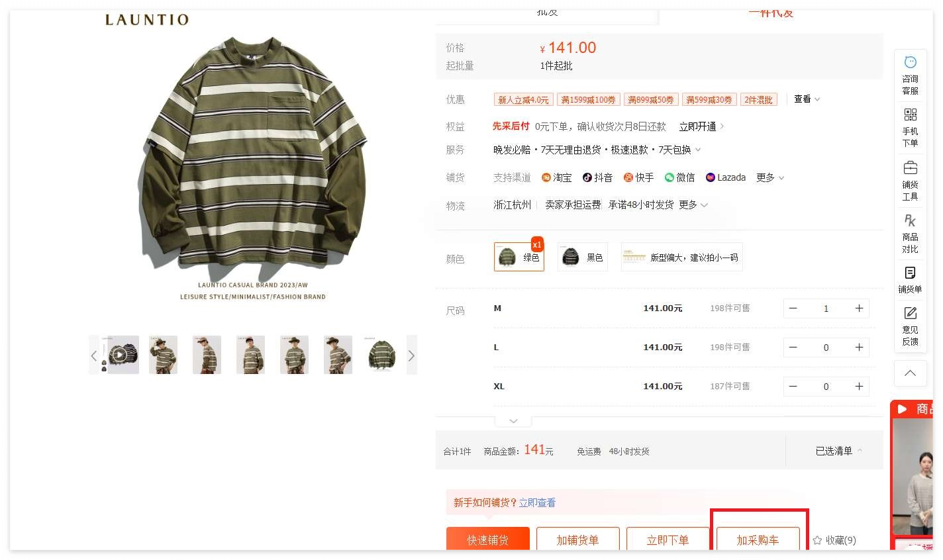
Task: Play the product video thumbnail
Action: pyautogui.click(x=119, y=355)
